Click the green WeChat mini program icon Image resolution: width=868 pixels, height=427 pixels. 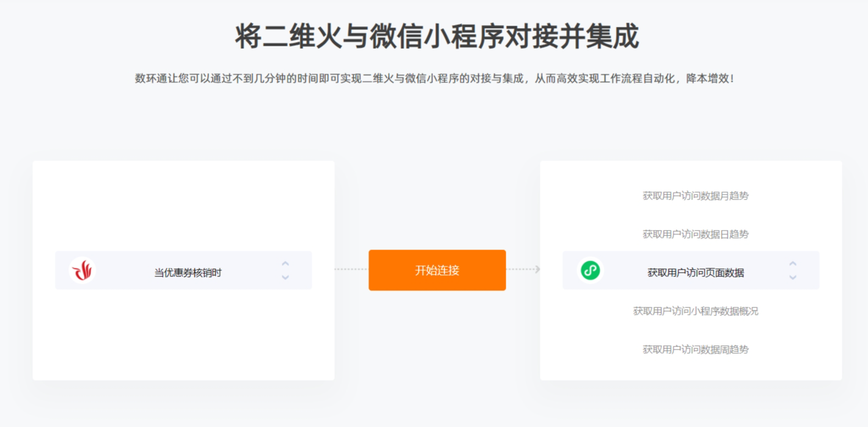coord(590,270)
